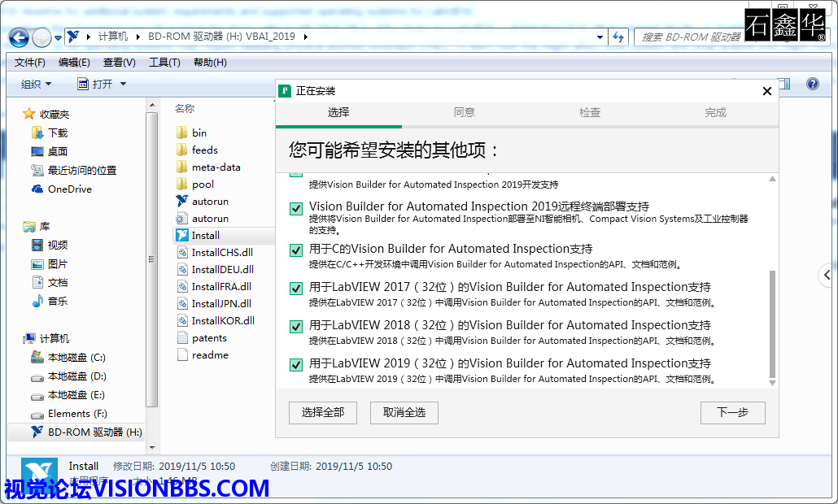Click the 打开 toolbar button
Viewport: 838px width, 504px height.
click(95, 84)
